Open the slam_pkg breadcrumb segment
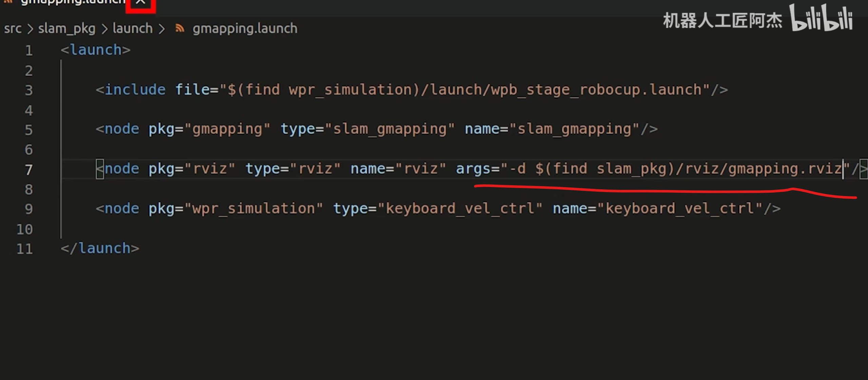The image size is (868, 380). (x=66, y=28)
